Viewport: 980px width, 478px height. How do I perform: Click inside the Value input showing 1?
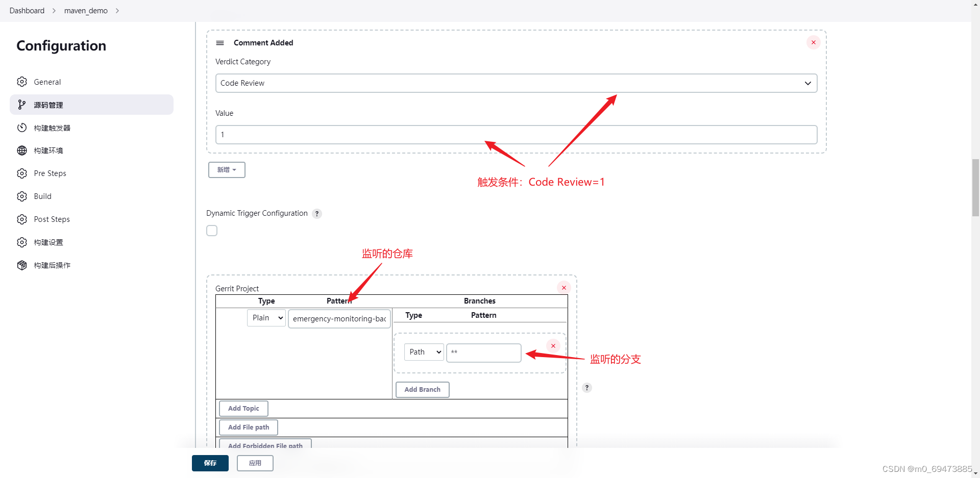point(516,135)
